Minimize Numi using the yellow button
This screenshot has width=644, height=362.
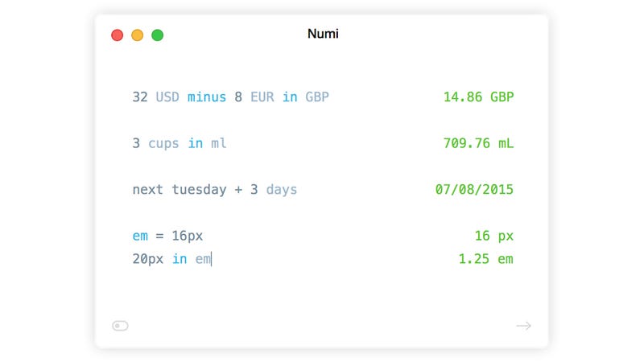[x=137, y=35]
